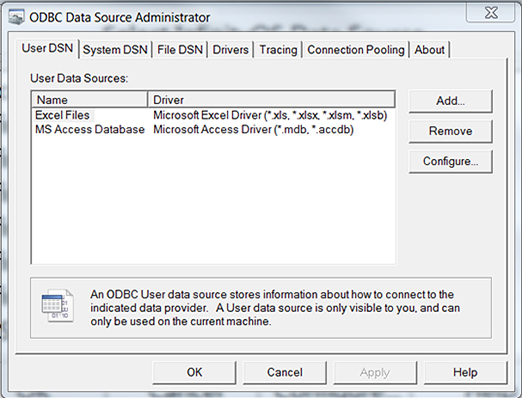This screenshot has height=398, width=522.
Task: Show the About tab
Action: (x=429, y=50)
